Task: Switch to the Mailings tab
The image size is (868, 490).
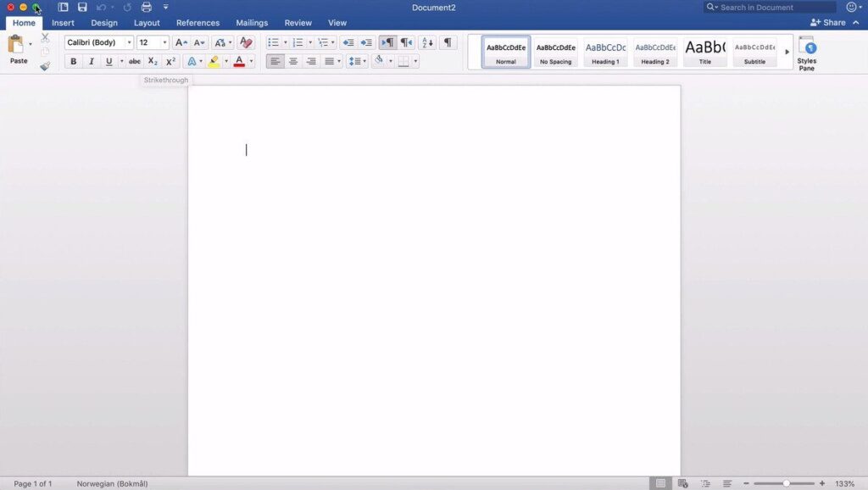Action: [251, 23]
